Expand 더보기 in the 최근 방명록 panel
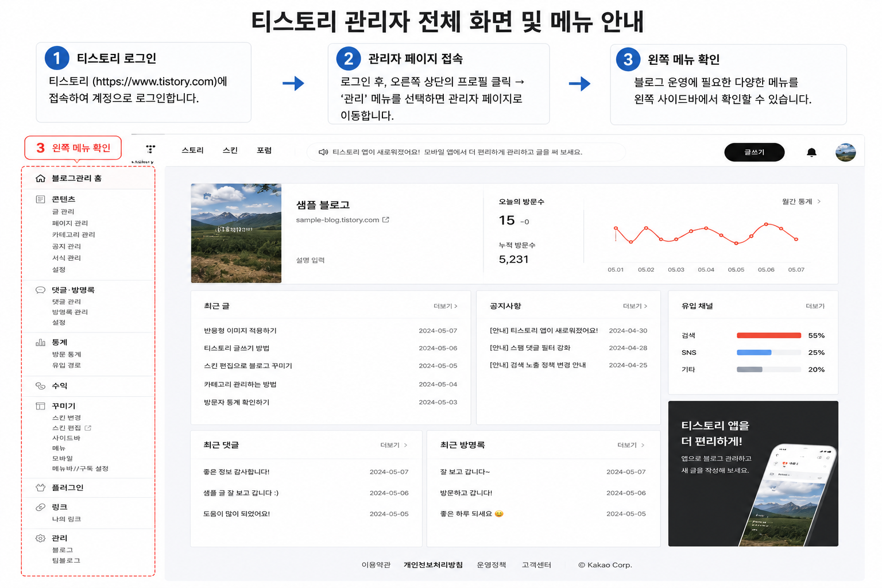This screenshot has height=588, width=882. tap(631, 445)
